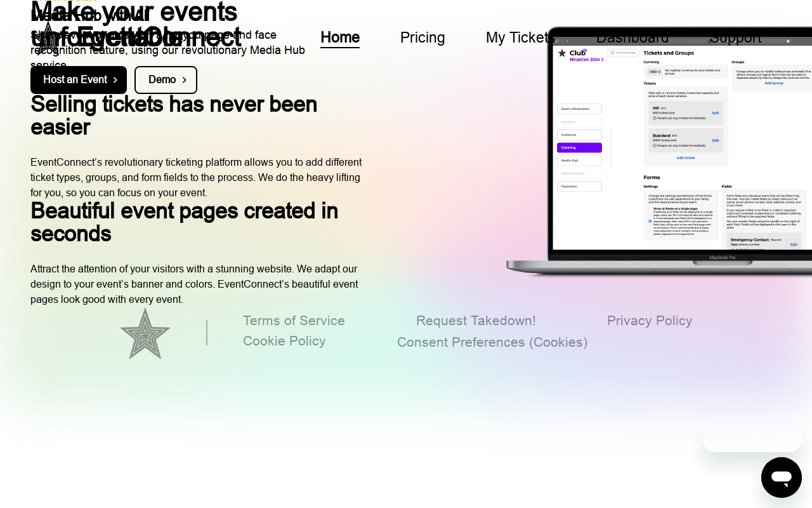
Task: Navigate to the Dashboard
Action: (632, 37)
